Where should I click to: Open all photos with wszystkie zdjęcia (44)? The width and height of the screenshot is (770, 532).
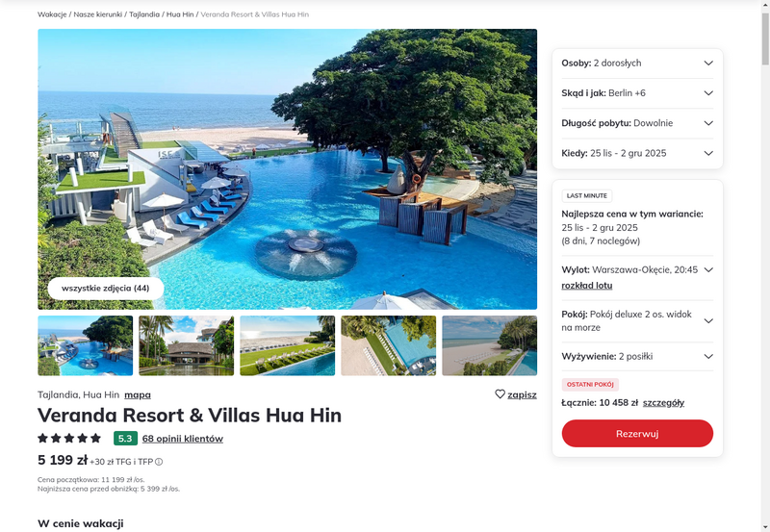point(106,288)
